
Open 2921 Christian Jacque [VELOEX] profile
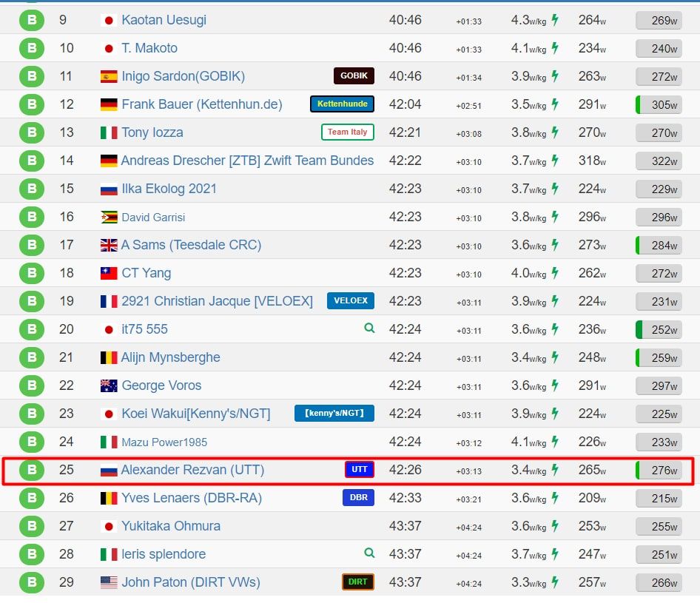[217, 301]
